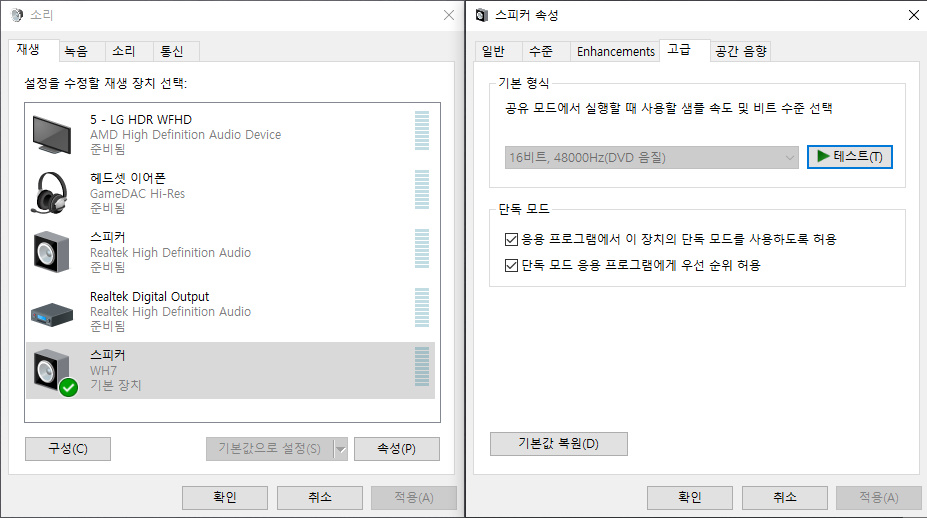
Task: Click the level meter of Realtek Digital Output
Action: click(x=422, y=307)
